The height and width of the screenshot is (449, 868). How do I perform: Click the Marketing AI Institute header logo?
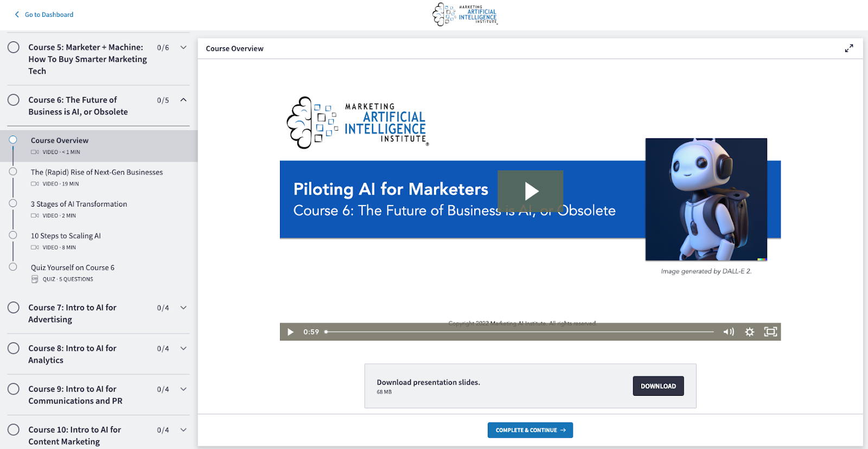[465, 14]
